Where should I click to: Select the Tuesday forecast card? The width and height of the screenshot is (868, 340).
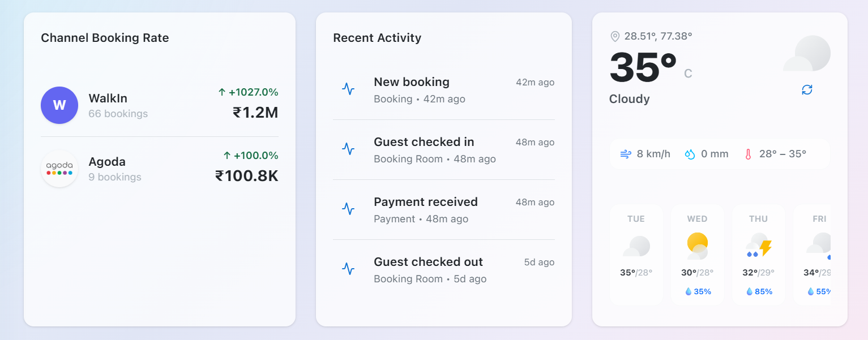636,255
